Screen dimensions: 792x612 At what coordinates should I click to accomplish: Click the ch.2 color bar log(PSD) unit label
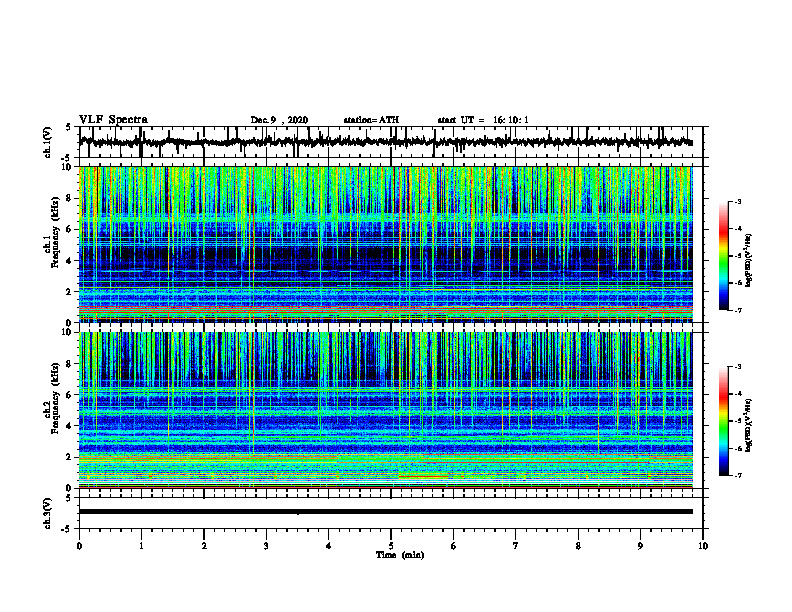click(750, 425)
